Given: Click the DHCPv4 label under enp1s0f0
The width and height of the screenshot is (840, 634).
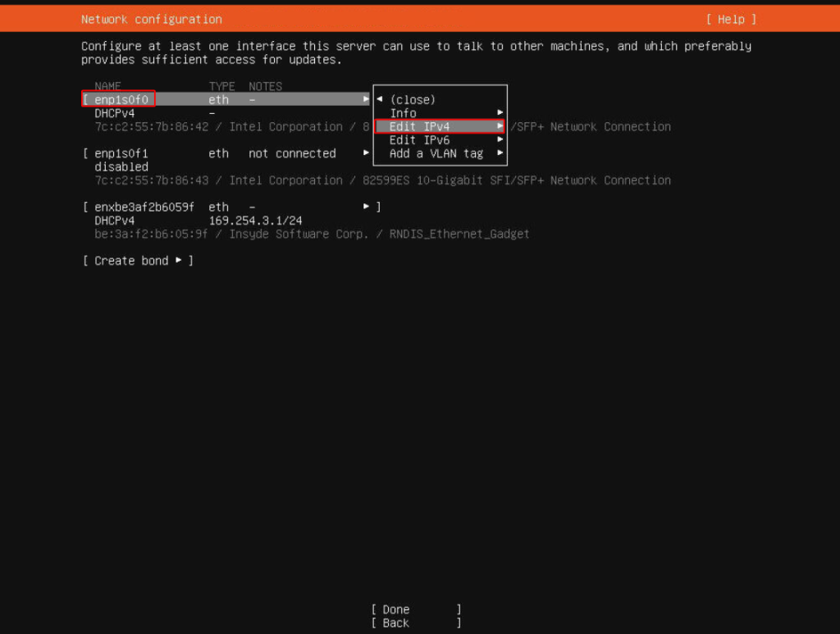Looking at the screenshot, I should 115,112.
